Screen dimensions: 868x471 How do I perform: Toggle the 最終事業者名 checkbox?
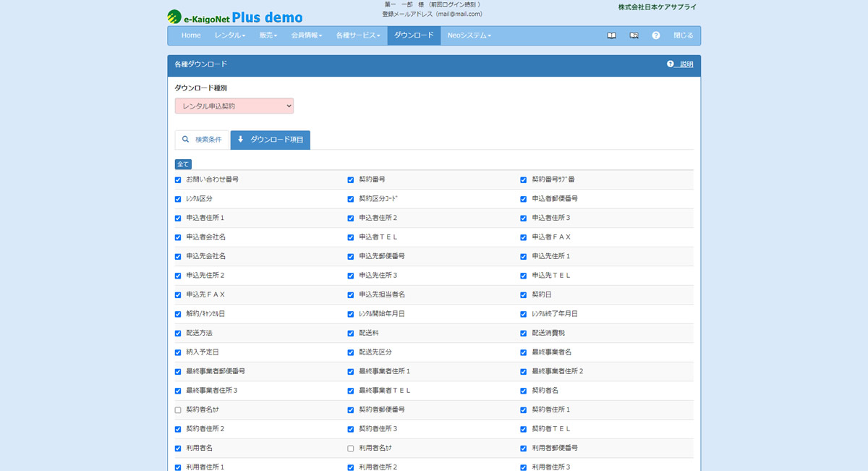[x=524, y=353]
